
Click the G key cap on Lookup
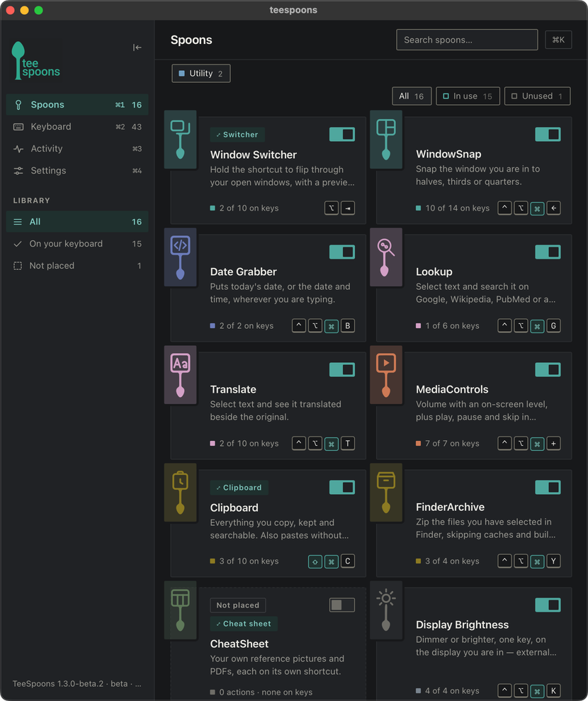tap(553, 326)
